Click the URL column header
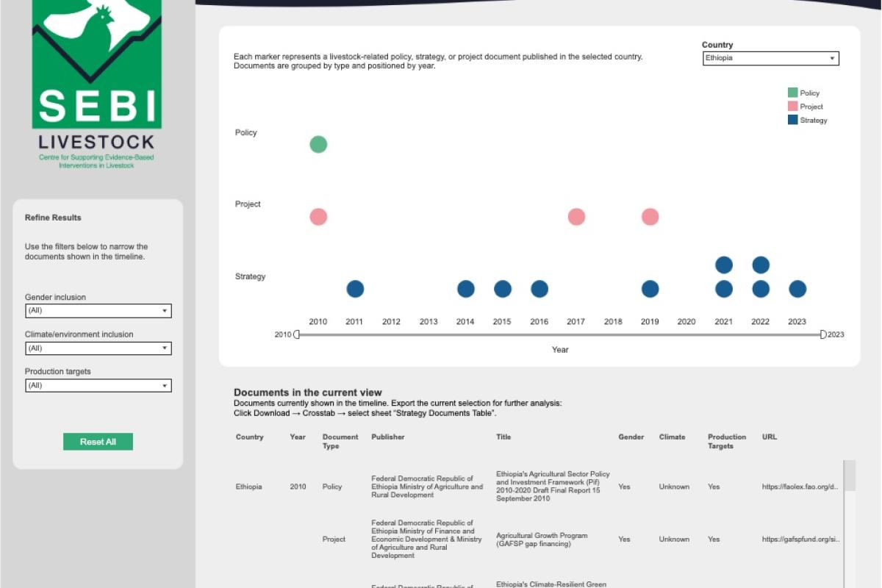 click(x=770, y=437)
